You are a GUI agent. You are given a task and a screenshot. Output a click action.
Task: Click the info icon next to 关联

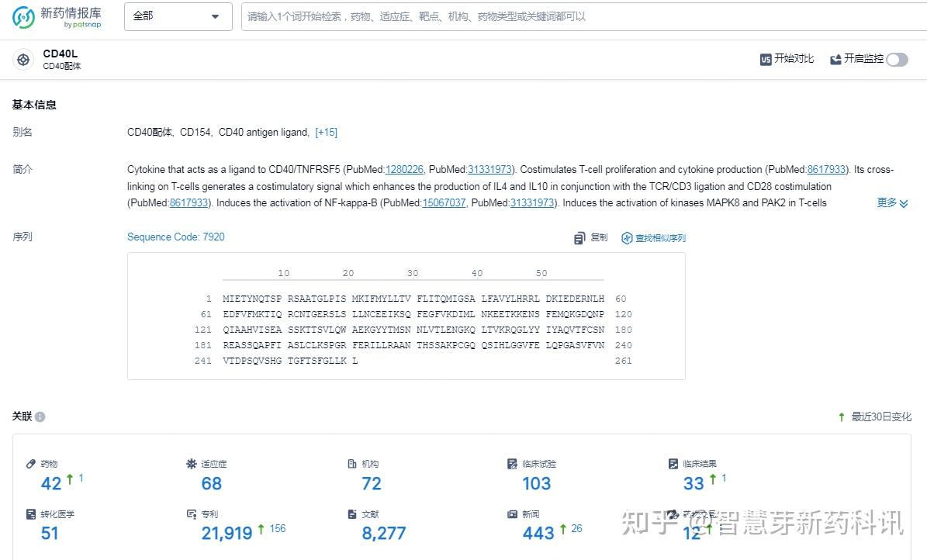coord(39,417)
